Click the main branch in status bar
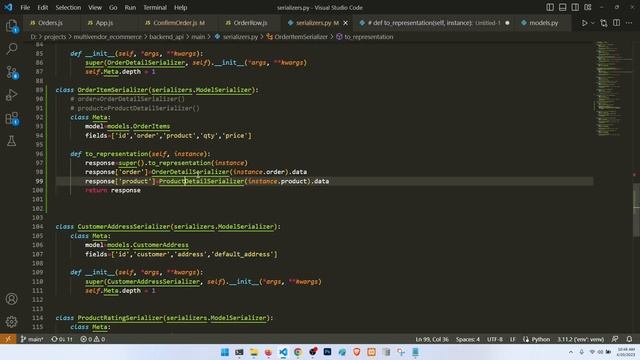 [x=32, y=339]
